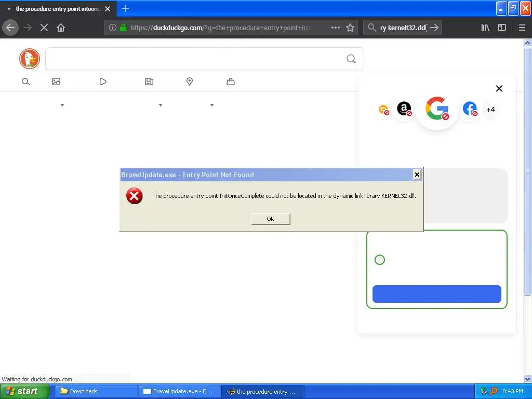The height and width of the screenshot is (399, 532).
Task: Select the 'the procedure entry point' browser tab
Action: tap(58, 8)
